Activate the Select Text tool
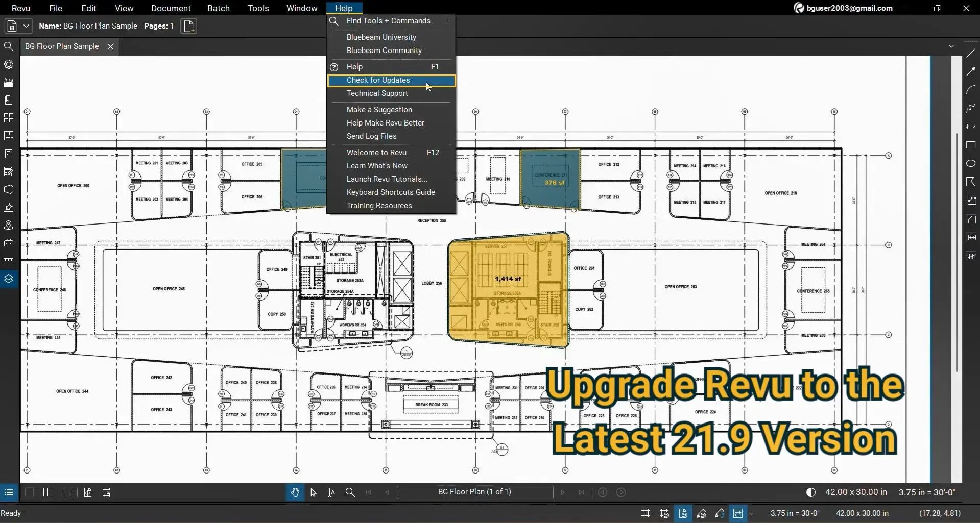 (x=331, y=492)
